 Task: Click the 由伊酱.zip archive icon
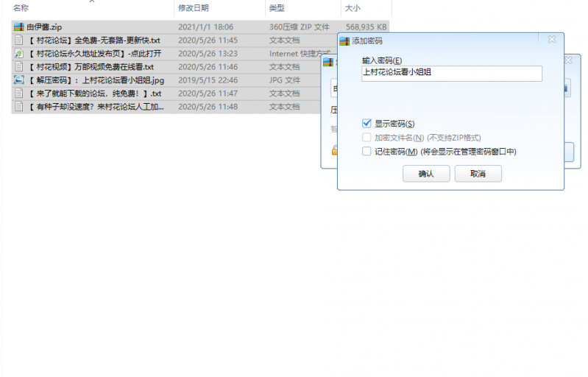pyautogui.click(x=18, y=27)
